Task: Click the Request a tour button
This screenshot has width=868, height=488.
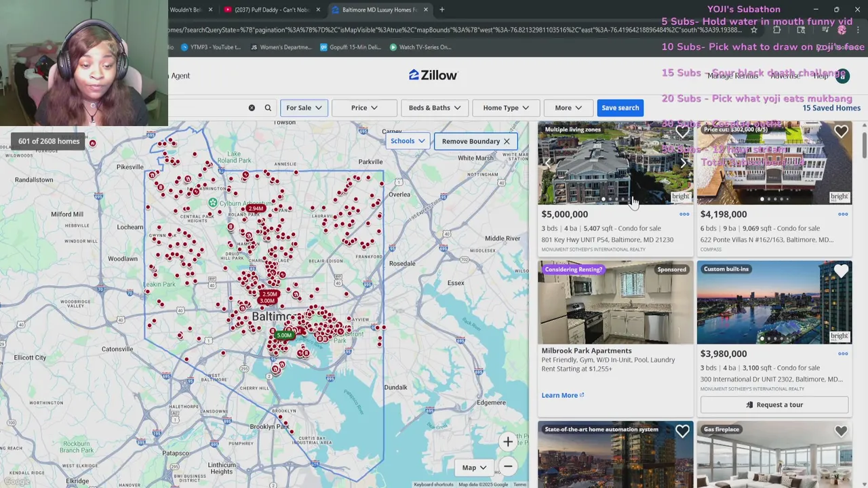Action: click(x=774, y=405)
